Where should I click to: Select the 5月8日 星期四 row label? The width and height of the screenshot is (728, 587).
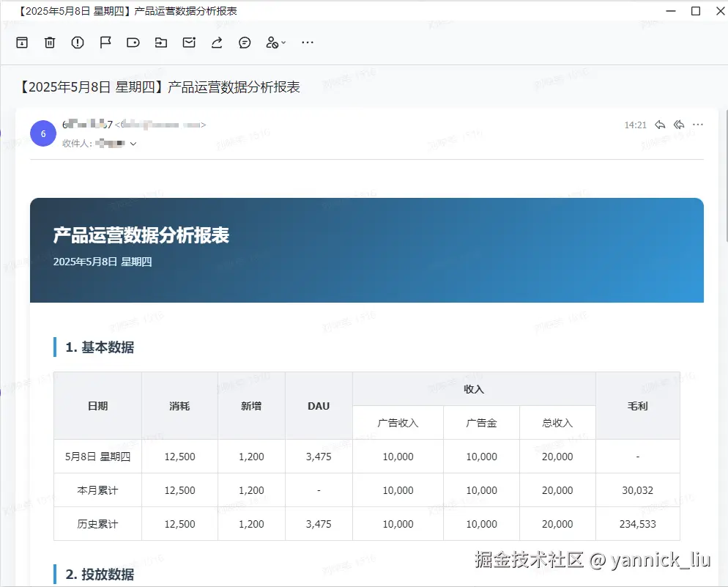coord(97,457)
